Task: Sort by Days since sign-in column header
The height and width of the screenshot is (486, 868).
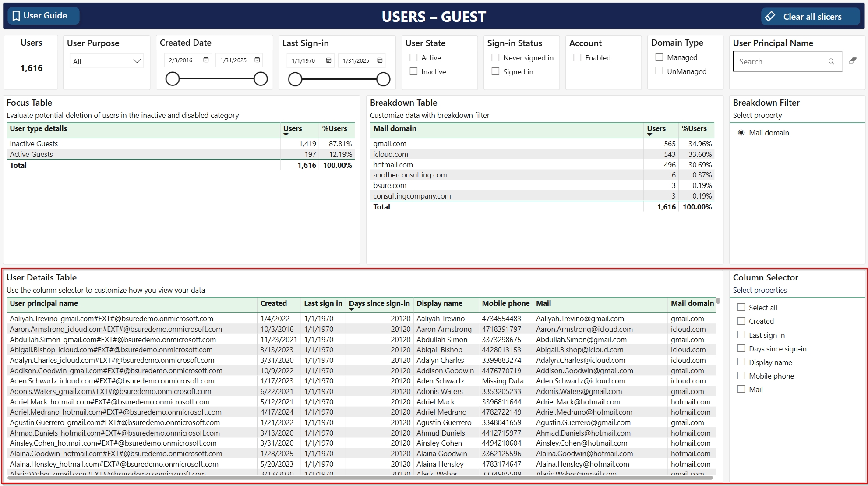Action: [x=379, y=303]
